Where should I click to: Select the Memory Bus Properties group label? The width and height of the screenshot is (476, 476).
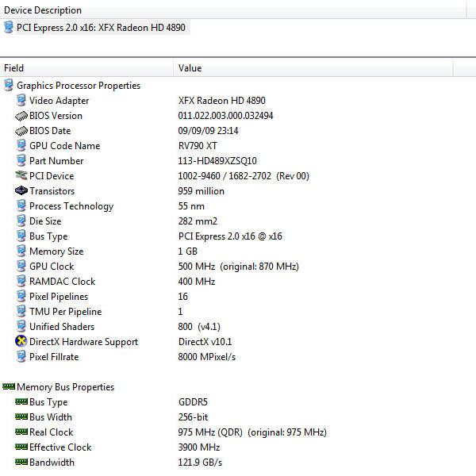[66, 387]
